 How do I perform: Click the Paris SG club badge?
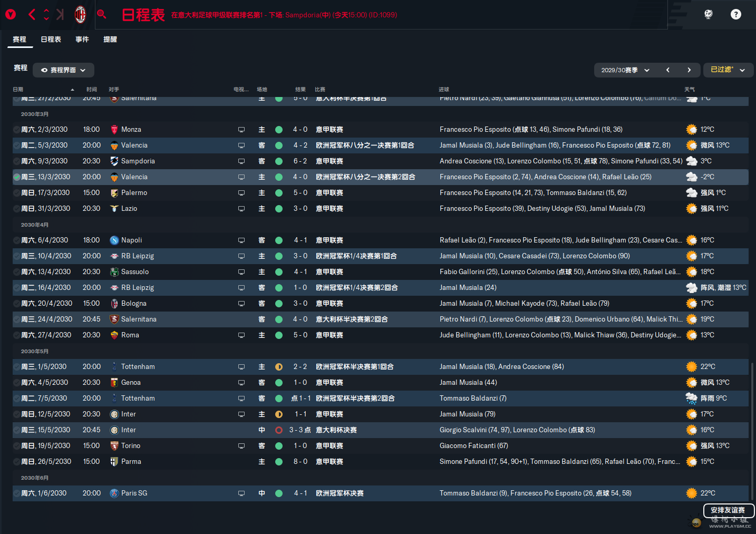[x=114, y=493]
